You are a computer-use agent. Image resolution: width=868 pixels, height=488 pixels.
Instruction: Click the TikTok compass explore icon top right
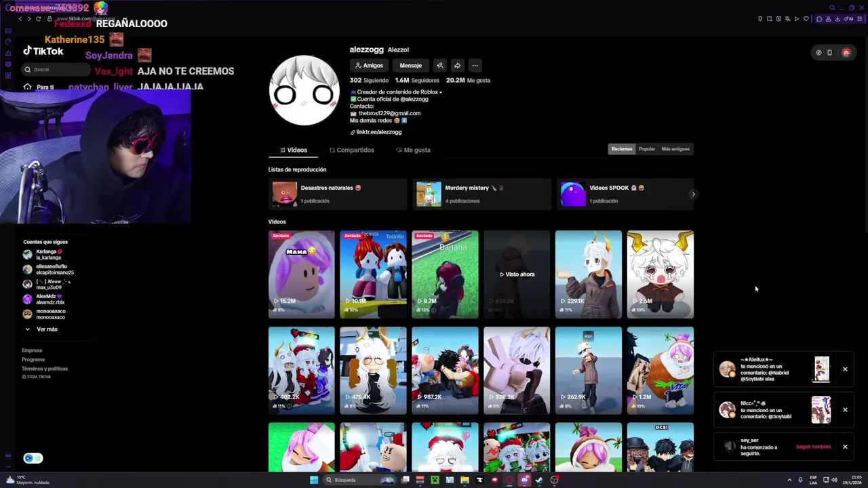818,52
